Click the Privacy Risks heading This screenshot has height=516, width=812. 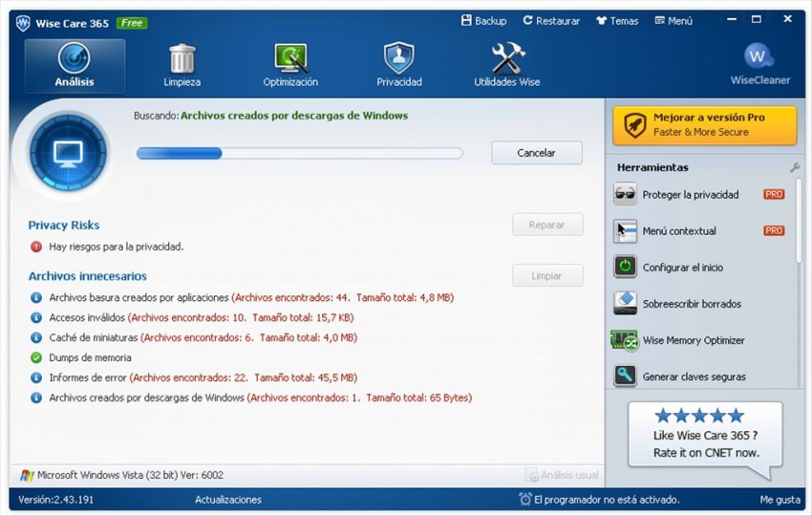click(x=64, y=225)
